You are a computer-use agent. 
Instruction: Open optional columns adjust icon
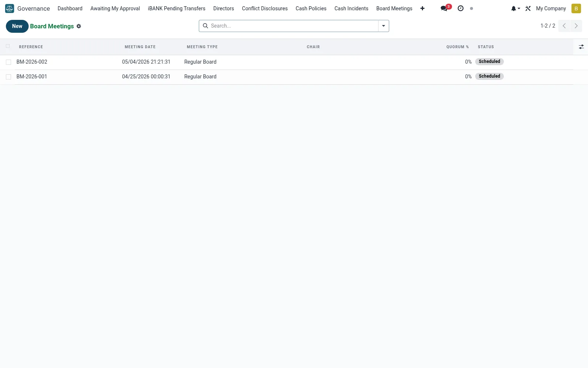point(581,47)
